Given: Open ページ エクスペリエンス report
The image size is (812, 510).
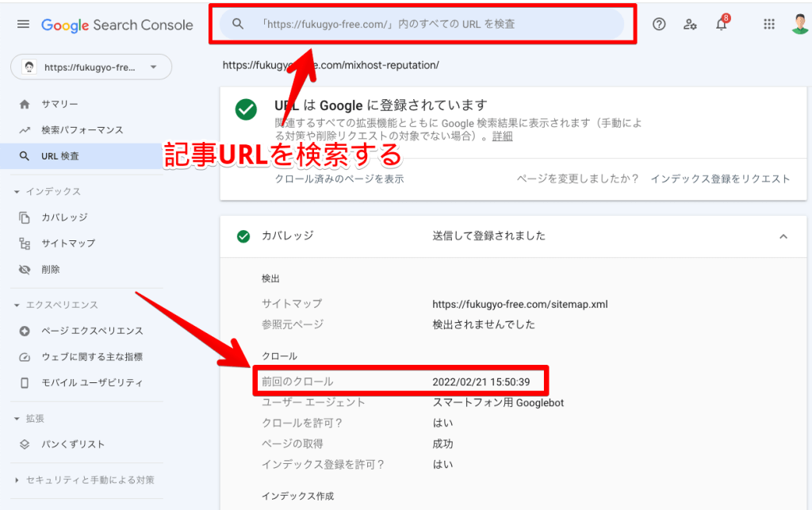Looking at the screenshot, I should coord(92,331).
